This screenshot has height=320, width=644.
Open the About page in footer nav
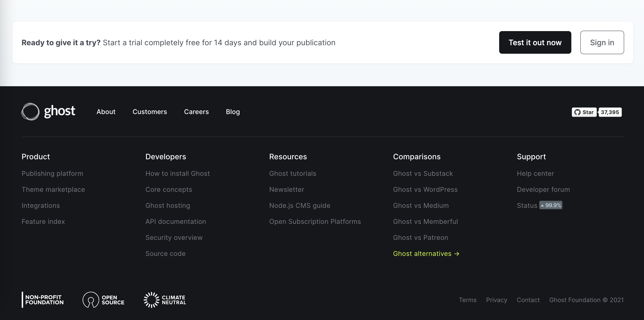click(106, 112)
